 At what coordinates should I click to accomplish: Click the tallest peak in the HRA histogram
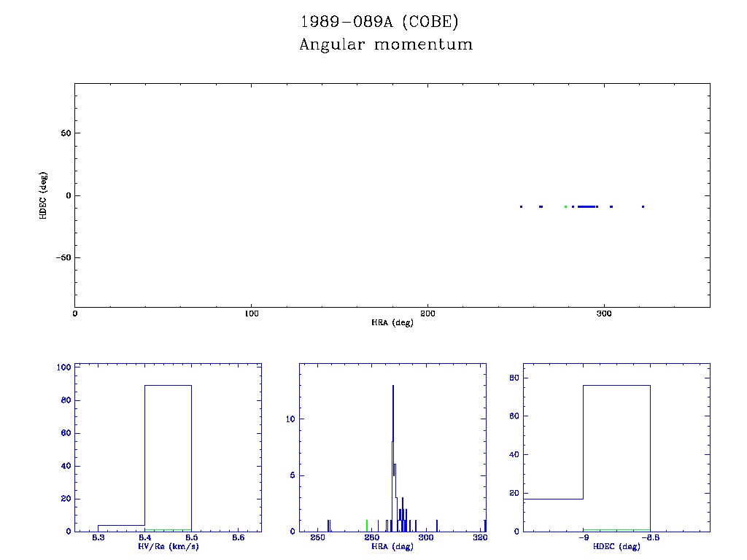393,413
